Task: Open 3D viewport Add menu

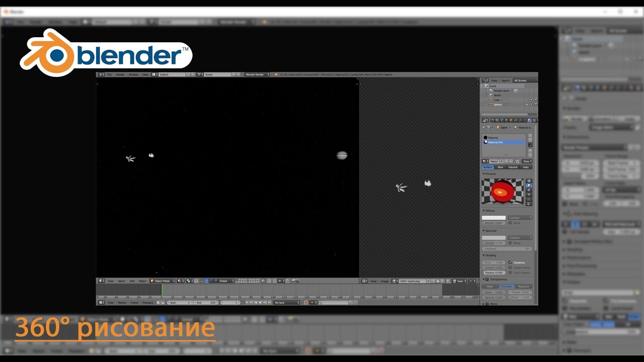Action: (x=132, y=281)
